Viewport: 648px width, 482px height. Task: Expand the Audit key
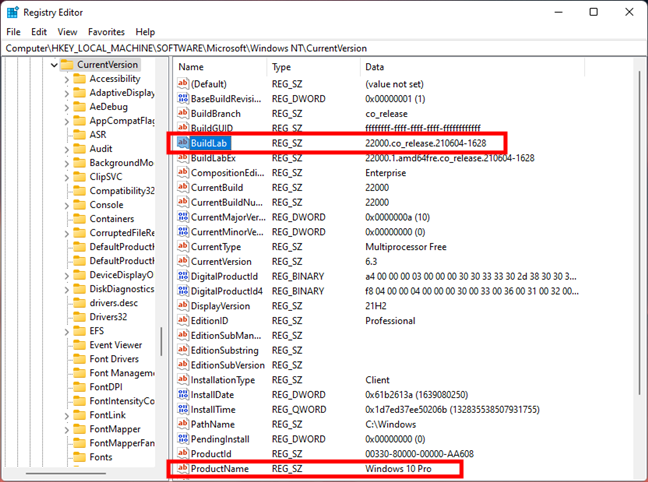click(67, 150)
